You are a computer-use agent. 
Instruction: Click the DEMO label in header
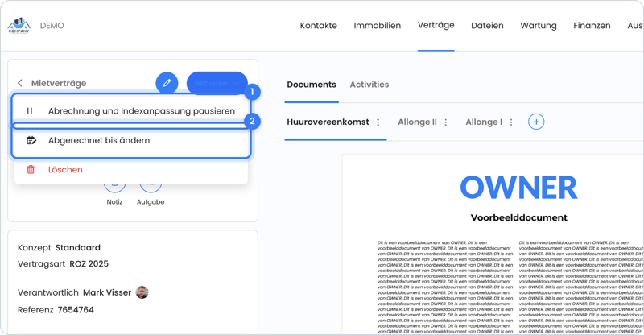(52, 26)
